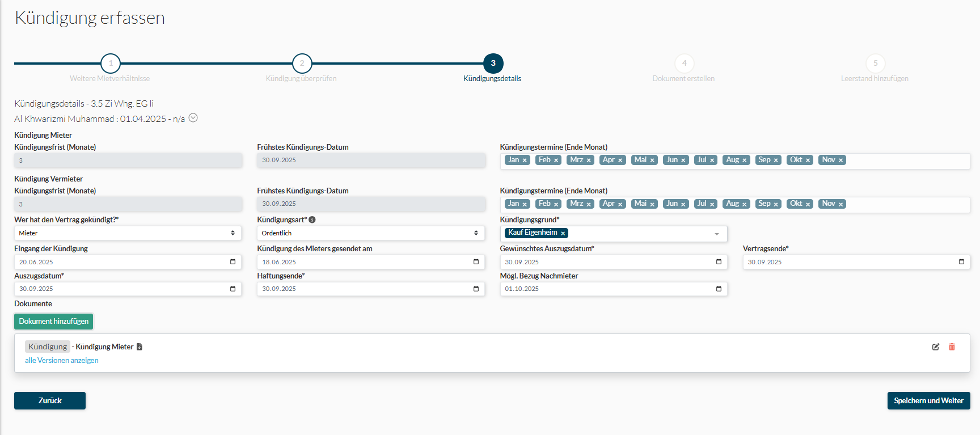Open calendar picker for Vertragsende date
Image resolution: width=980 pixels, height=435 pixels.
point(961,261)
